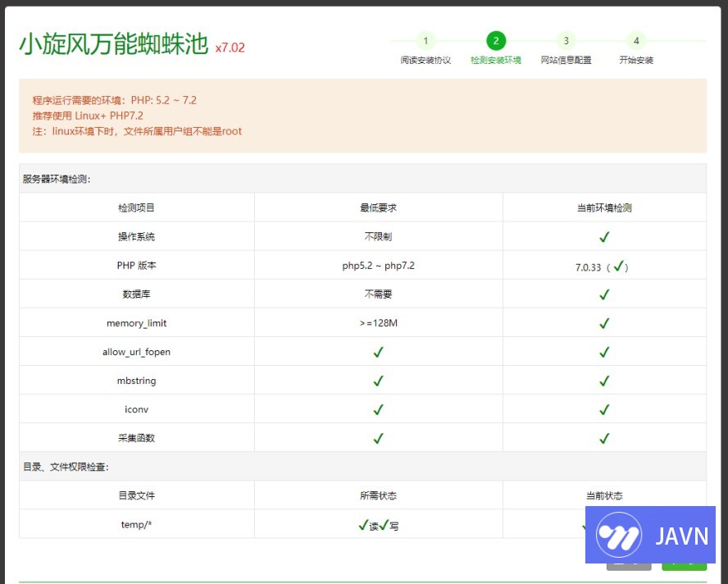This screenshot has width=728, height=584.
Task: Click the 目录文件 column header
Action: pos(136,495)
